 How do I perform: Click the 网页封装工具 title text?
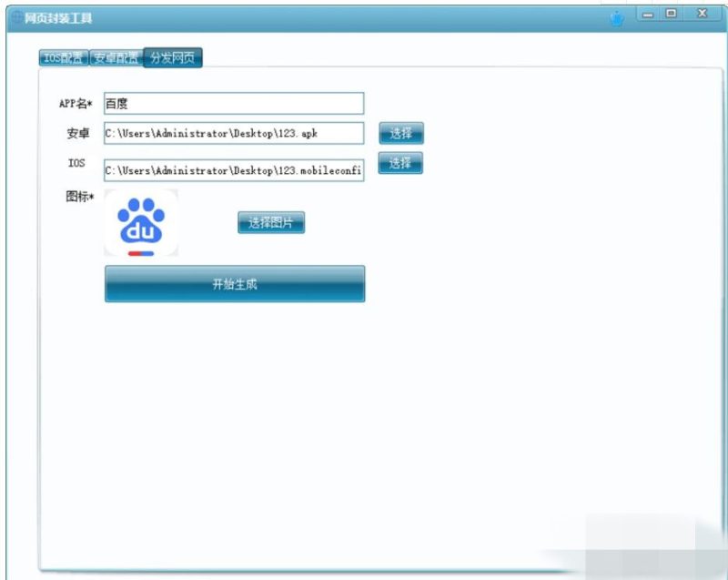pyautogui.click(x=59, y=18)
